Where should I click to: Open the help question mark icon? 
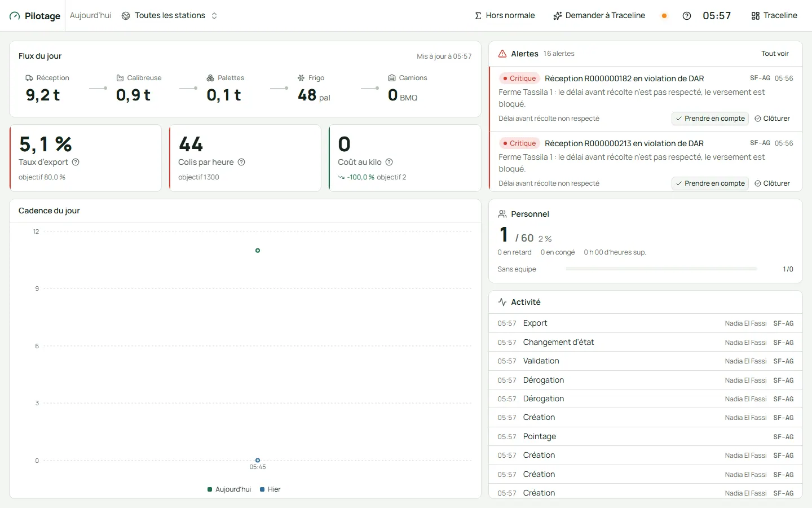click(686, 16)
